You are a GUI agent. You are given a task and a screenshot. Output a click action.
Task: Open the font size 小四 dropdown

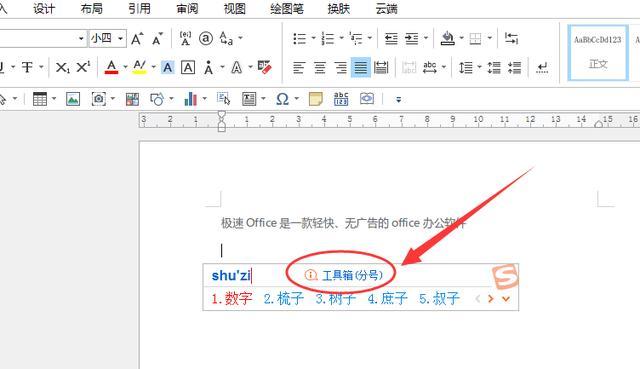pyautogui.click(x=120, y=39)
